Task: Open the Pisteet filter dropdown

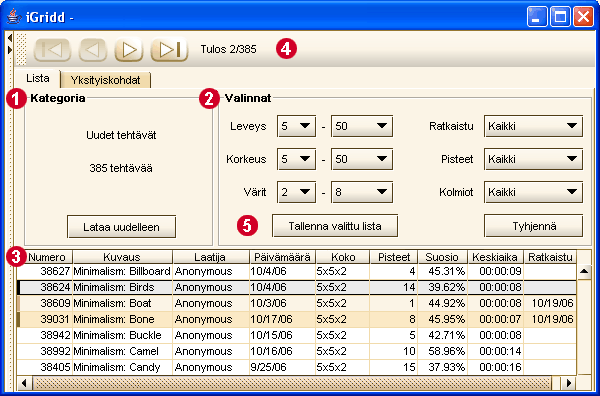Action: [x=533, y=159]
